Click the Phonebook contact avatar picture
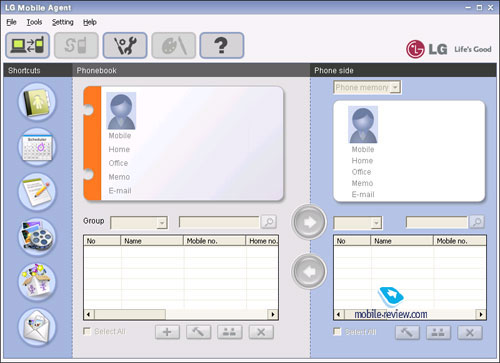Viewport: 500px width, 363px height. (x=121, y=111)
